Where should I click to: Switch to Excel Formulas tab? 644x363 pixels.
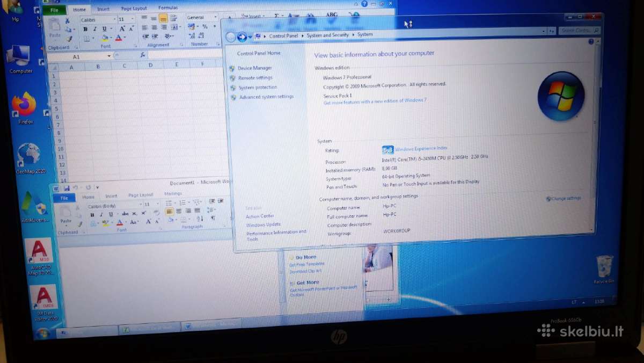pyautogui.click(x=168, y=8)
